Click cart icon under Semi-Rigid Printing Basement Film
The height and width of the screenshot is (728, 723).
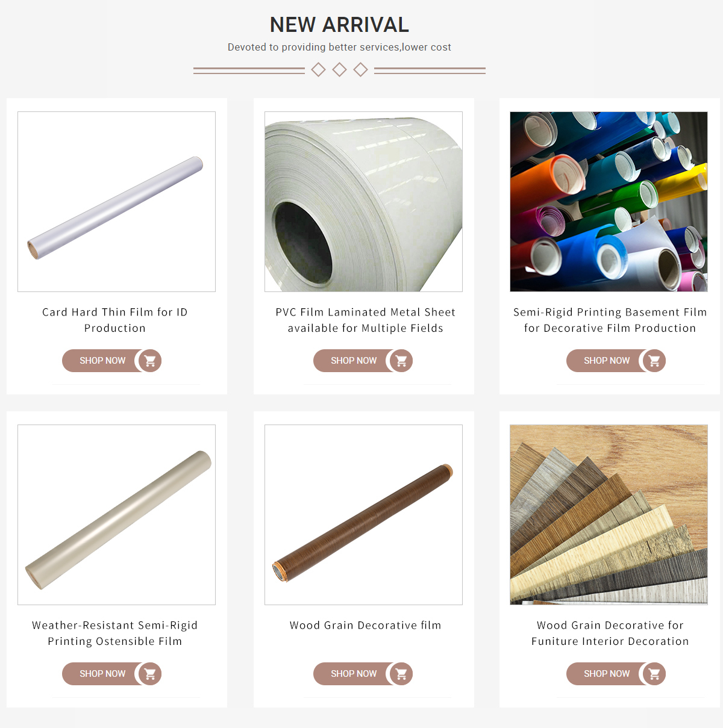click(x=654, y=361)
